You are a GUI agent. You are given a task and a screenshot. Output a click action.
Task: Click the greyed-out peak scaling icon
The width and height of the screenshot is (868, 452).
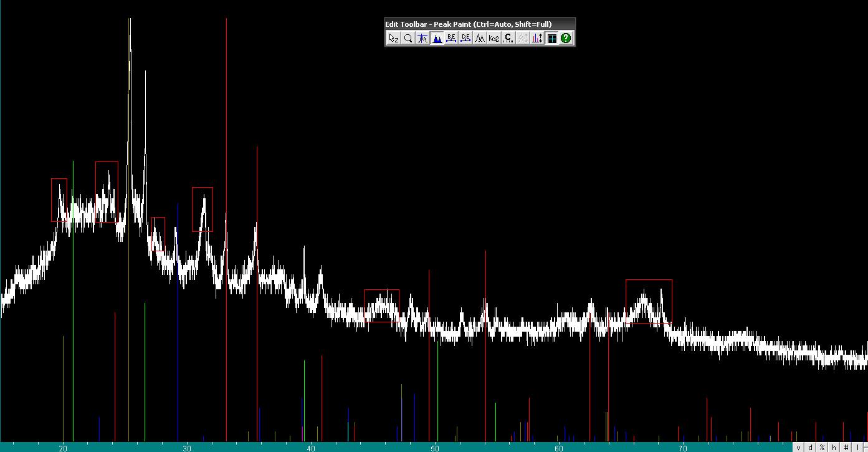tap(523, 38)
